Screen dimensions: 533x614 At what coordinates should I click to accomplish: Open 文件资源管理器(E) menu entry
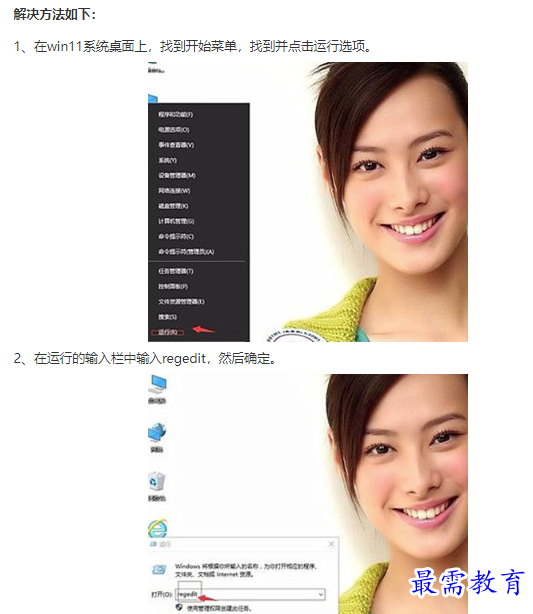[x=181, y=302]
